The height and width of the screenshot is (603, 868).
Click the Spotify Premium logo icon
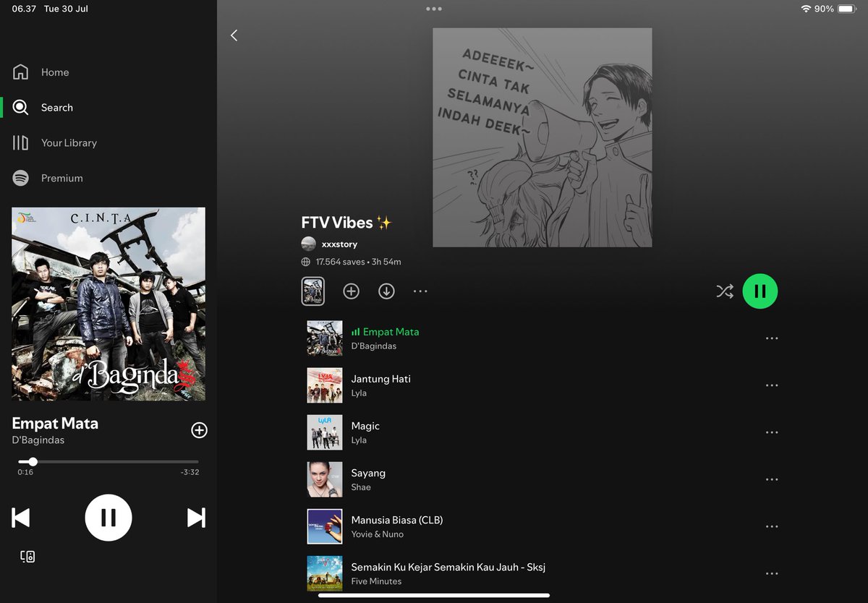pyautogui.click(x=21, y=179)
